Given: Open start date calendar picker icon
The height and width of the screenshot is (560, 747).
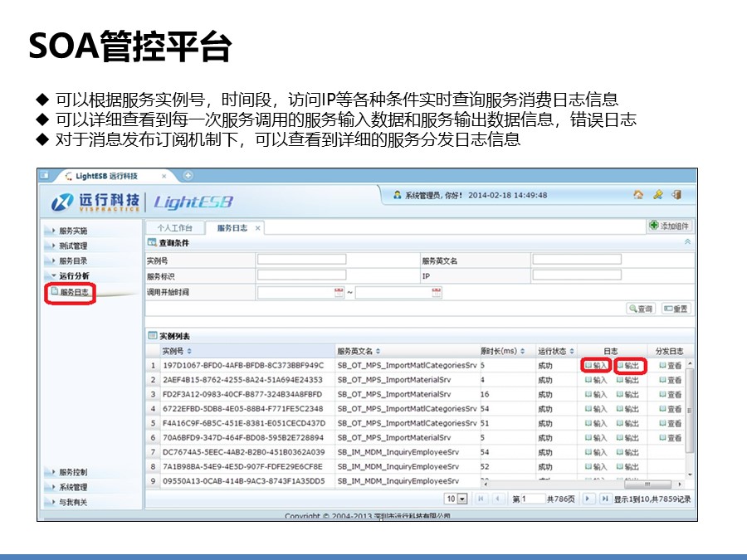Looking at the screenshot, I should (x=339, y=292).
